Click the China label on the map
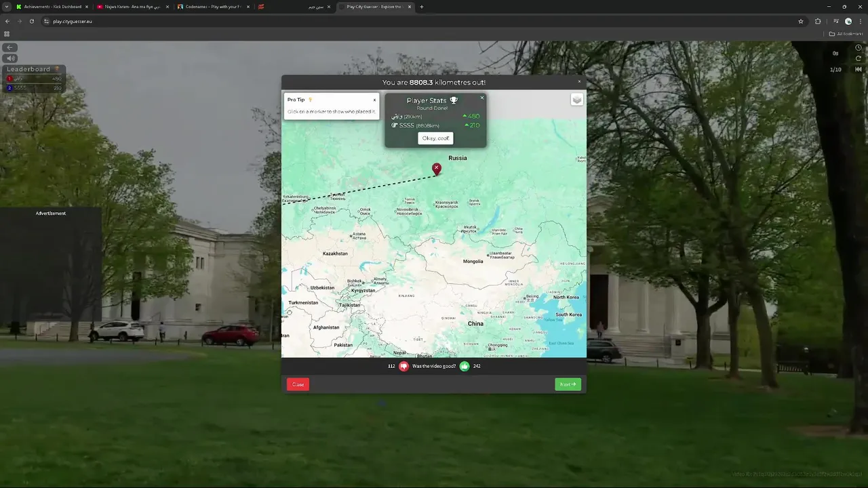This screenshot has width=868, height=488. [x=475, y=323]
